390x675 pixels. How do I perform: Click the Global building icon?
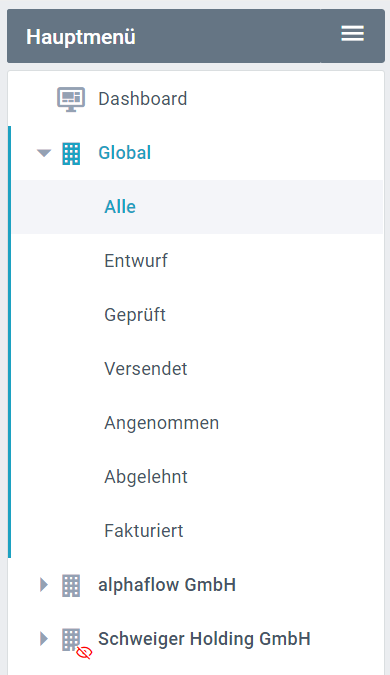point(71,154)
